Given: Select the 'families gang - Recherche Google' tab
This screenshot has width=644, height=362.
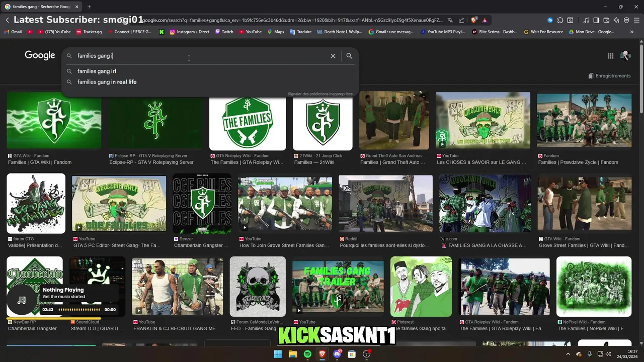Looking at the screenshot, I should point(41,7).
